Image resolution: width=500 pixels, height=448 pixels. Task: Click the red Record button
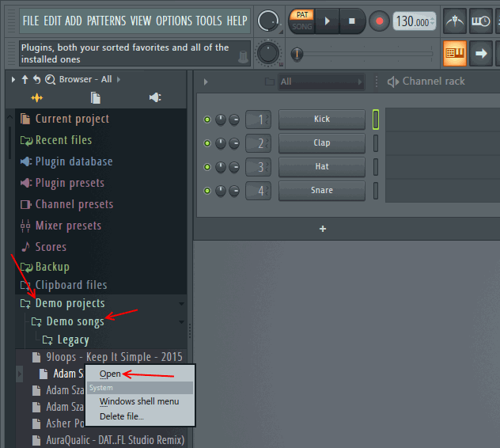tap(380, 21)
